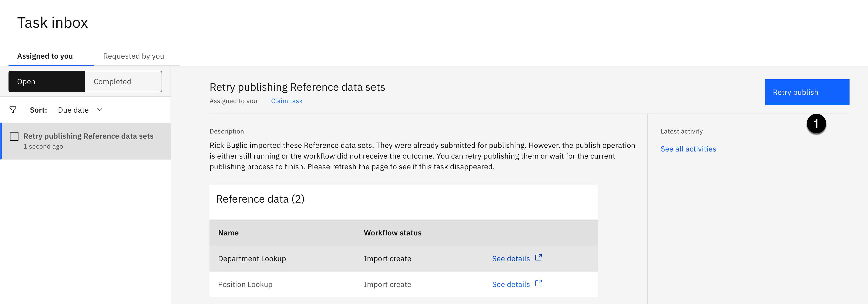Open external link icon for Position Lookup
Viewport: 868px width, 304px height.
538,283
